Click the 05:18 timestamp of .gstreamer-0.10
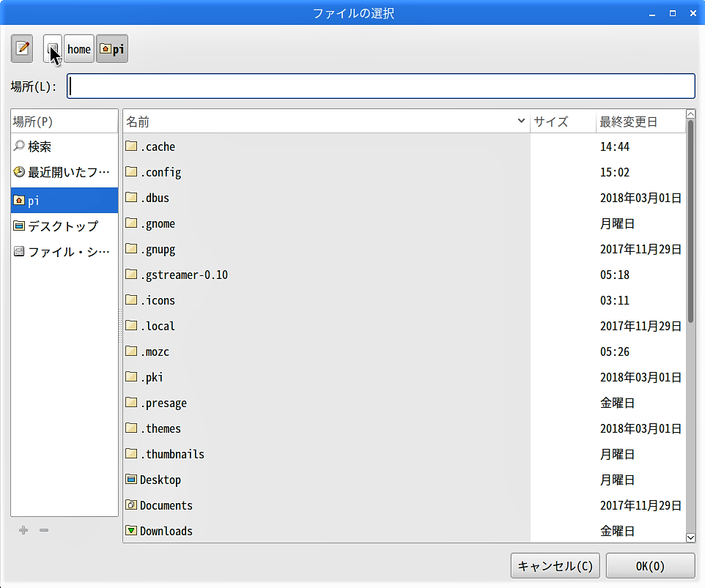 [x=615, y=275]
